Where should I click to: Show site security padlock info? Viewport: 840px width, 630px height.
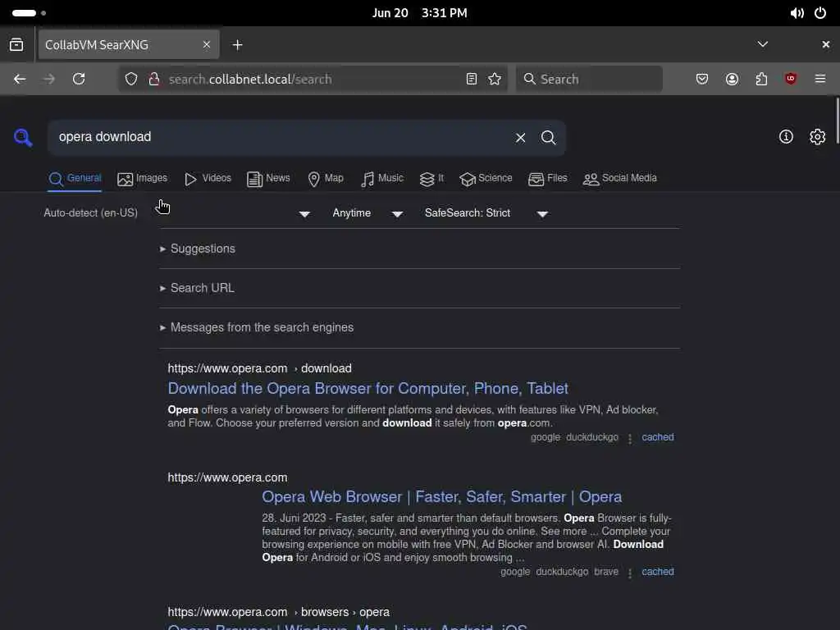154,80
